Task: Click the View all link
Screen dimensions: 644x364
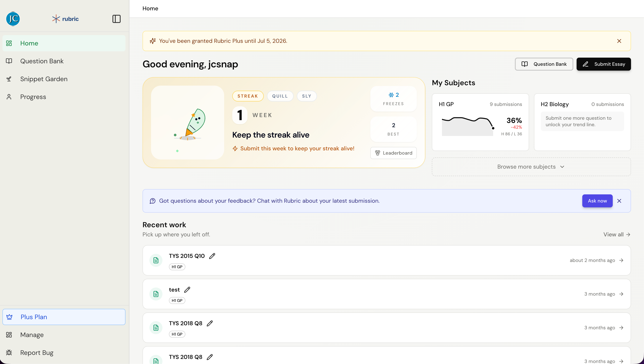Action: pyautogui.click(x=617, y=235)
